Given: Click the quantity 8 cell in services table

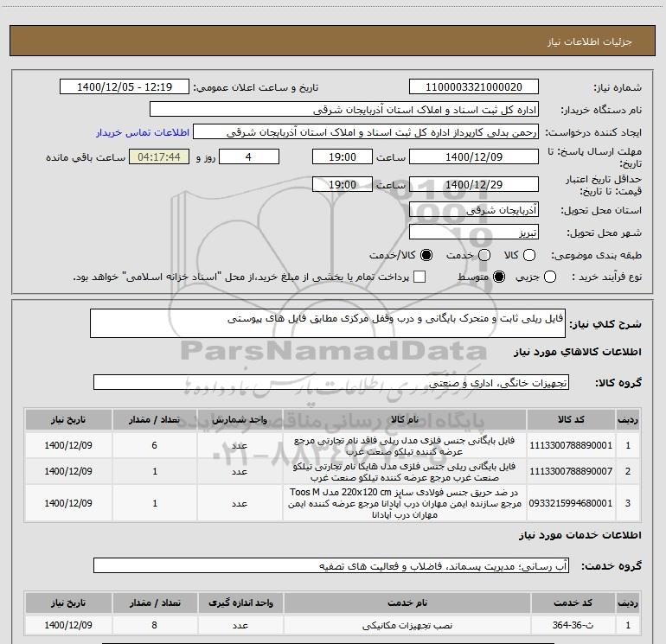Looking at the screenshot, I should point(154,625).
